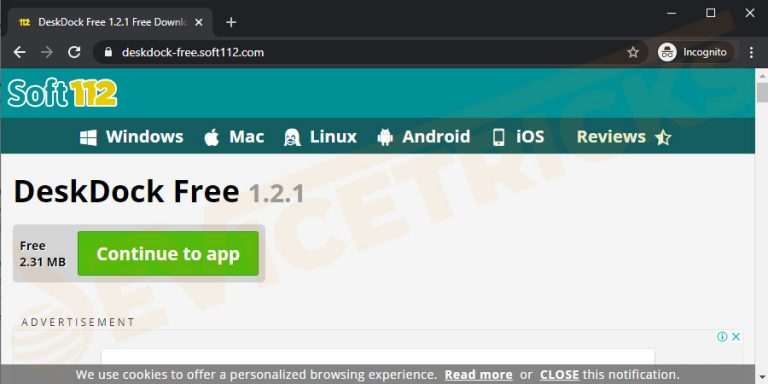Click the browser forward arrow
Viewport: 768px width, 384px height.
coord(47,52)
